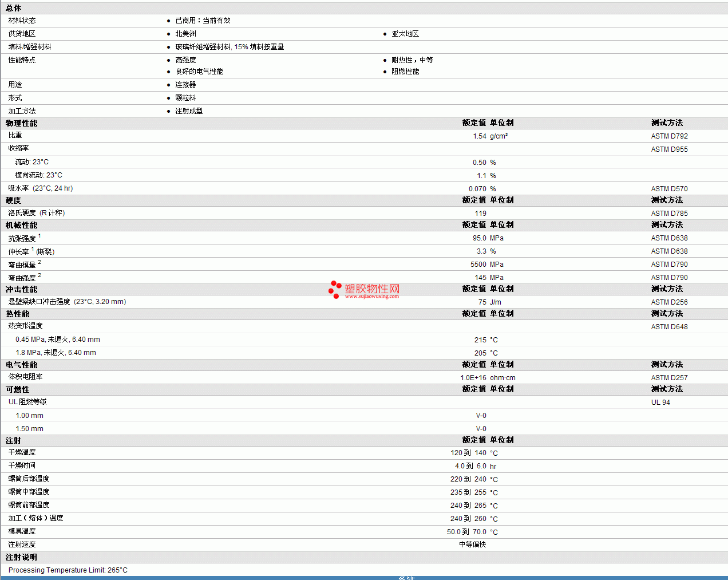Click V-0 rating in the 1.00 mm row
The height and width of the screenshot is (580, 728).
[481, 416]
